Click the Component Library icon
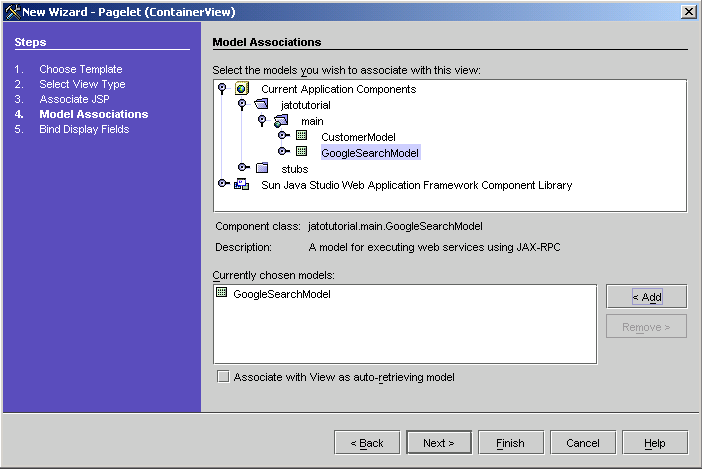The width and height of the screenshot is (702, 469). (x=241, y=184)
